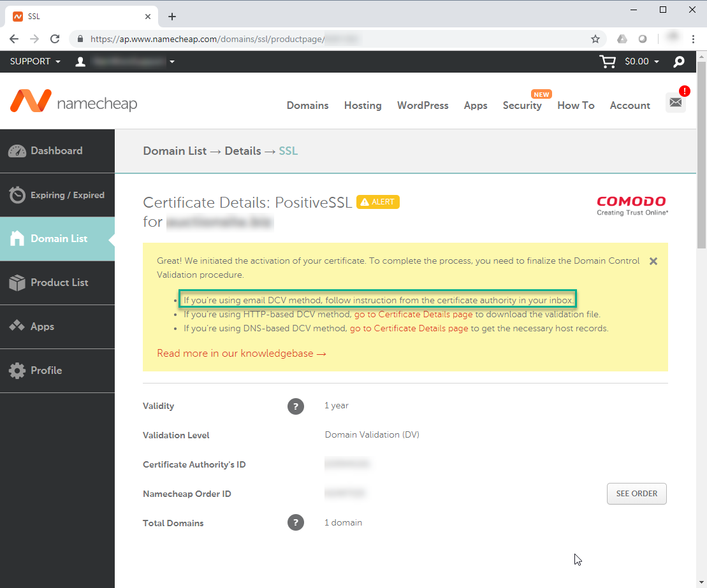The width and height of the screenshot is (707, 588).
Task: Click the Details breadcrumb
Action: click(243, 151)
